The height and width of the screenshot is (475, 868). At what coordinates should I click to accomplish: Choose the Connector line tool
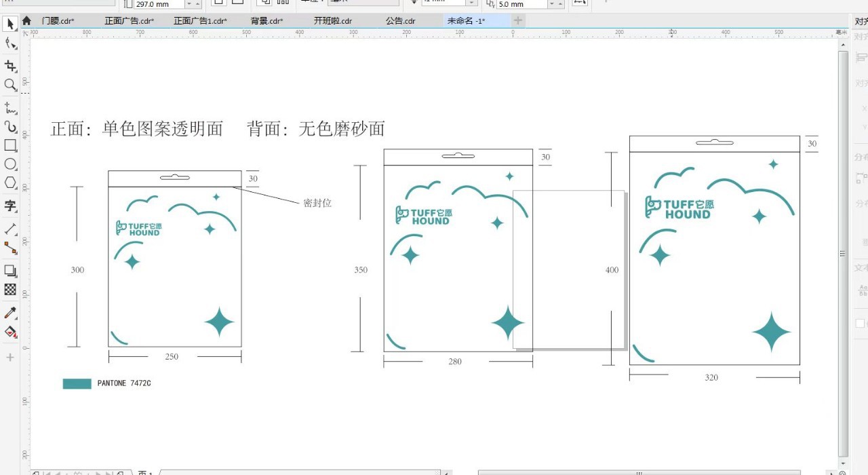[10, 248]
